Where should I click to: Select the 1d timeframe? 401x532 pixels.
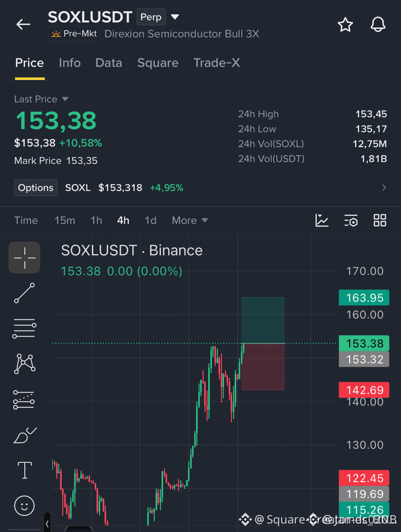coord(150,220)
